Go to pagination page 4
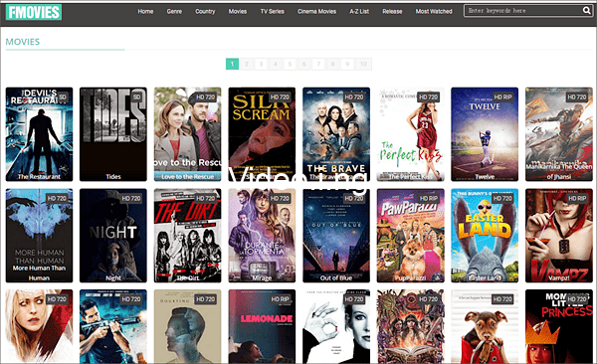 (x=276, y=64)
